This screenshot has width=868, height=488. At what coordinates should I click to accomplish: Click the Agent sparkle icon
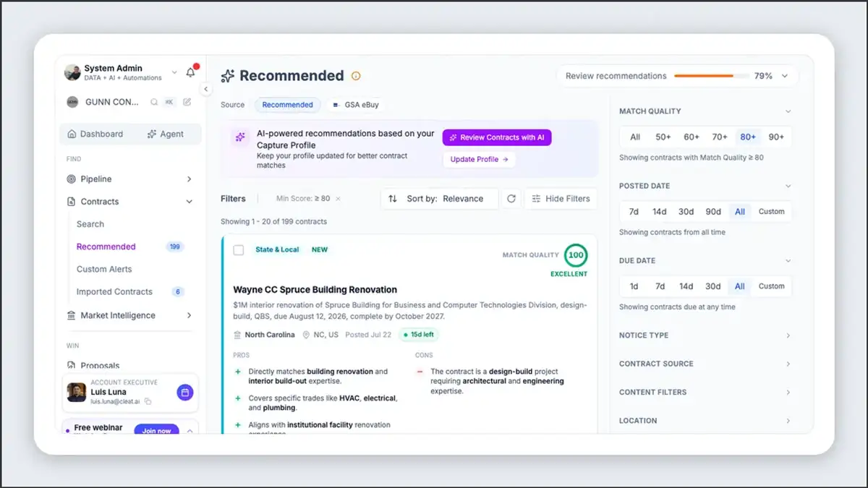coord(152,134)
